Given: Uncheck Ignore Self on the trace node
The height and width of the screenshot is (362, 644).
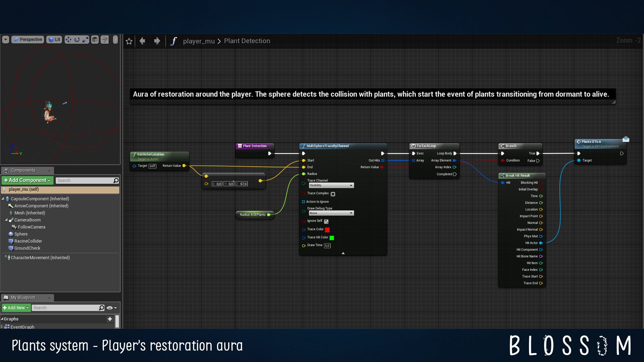Looking at the screenshot, I should pyautogui.click(x=326, y=222).
